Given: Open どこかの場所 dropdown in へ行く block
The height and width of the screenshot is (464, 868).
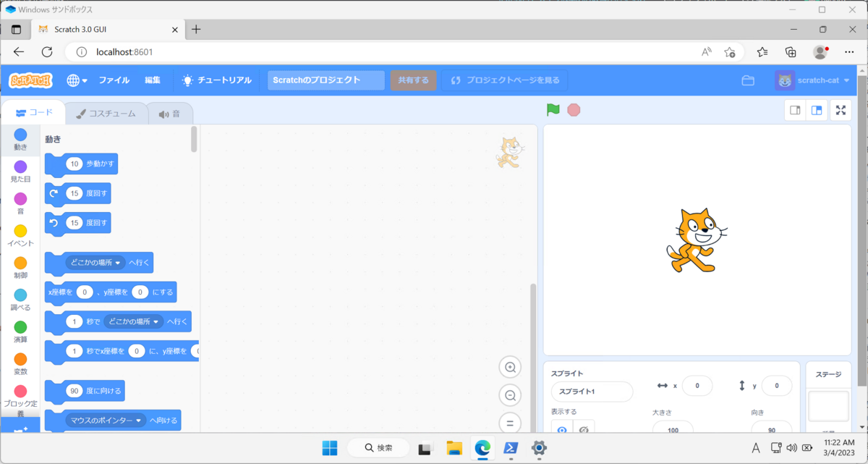Looking at the screenshot, I should point(95,263).
